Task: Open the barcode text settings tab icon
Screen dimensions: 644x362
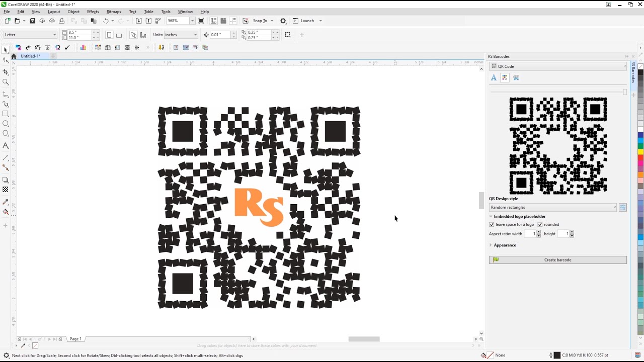Action: [494, 77]
